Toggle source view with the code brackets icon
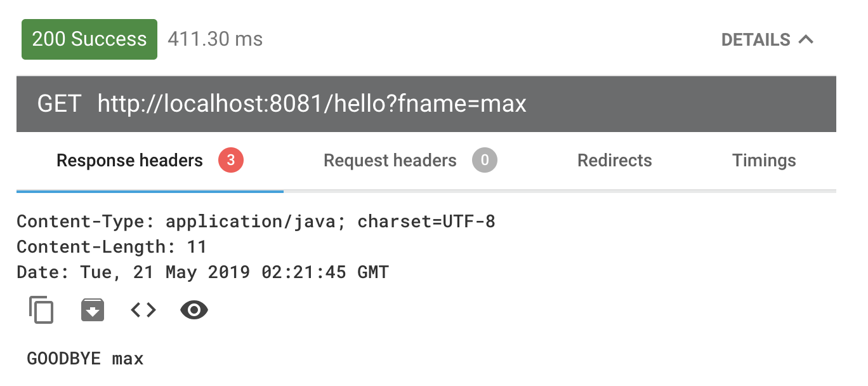The width and height of the screenshot is (868, 386). point(143,310)
